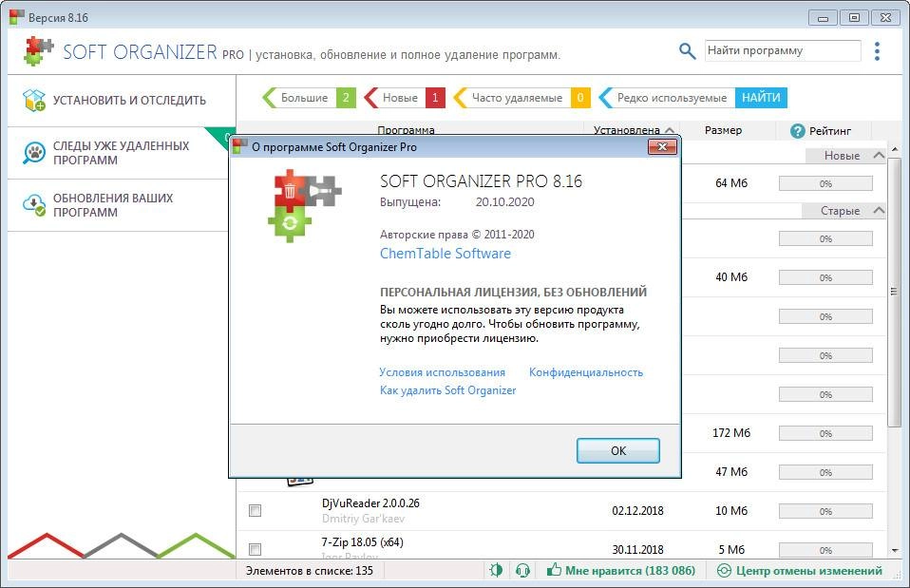Click Элементов в списке: 135 status text
Viewport: 910px width, 588px height.
[310, 571]
